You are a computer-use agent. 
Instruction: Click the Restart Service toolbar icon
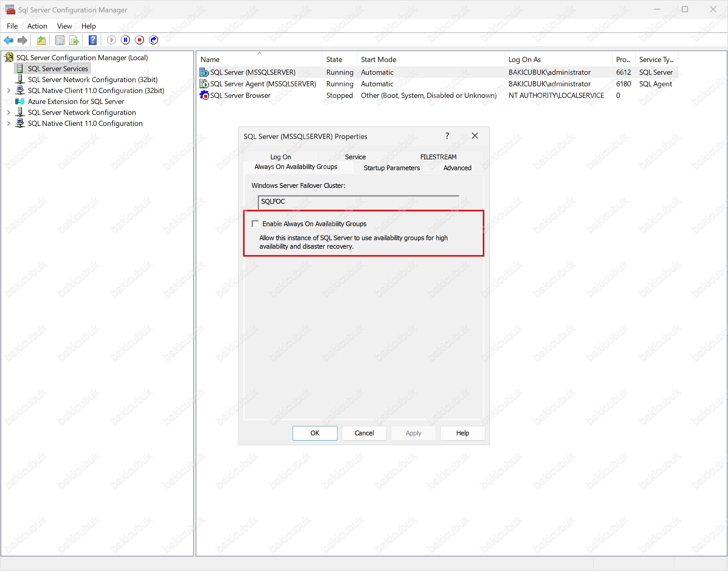tap(154, 40)
